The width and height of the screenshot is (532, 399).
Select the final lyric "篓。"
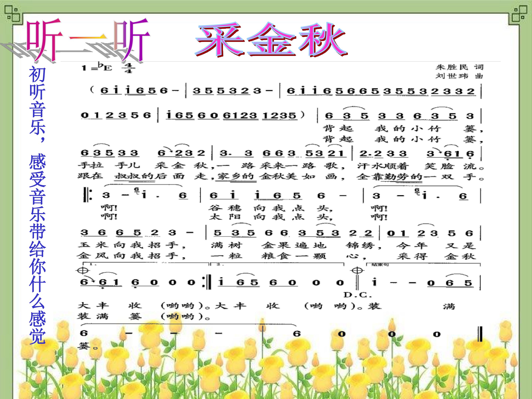(x=88, y=346)
